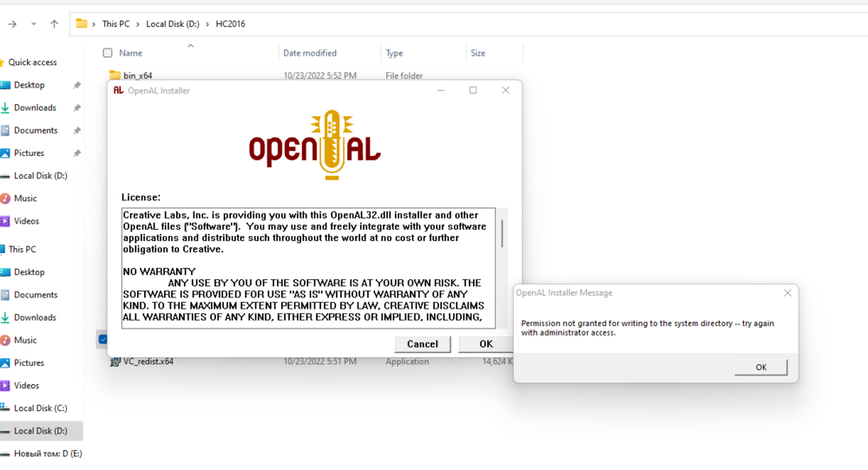This screenshot has height=470, width=868.
Task: Expand the chevron after This PC in address bar
Action: click(x=137, y=24)
